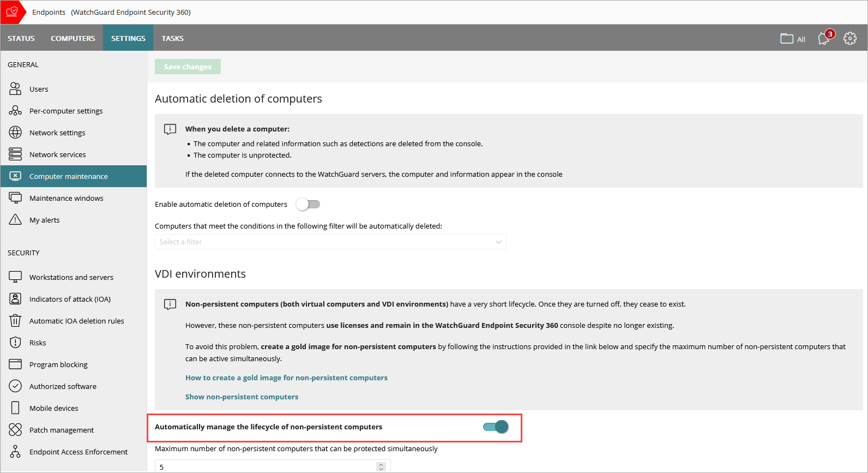The height and width of the screenshot is (473, 868).
Task: Click the Authorized software checkmark icon
Action: (15, 386)
